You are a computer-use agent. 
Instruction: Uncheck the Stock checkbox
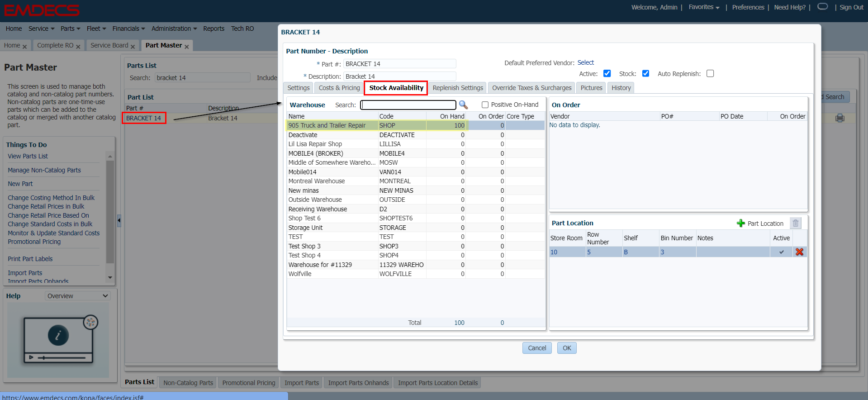(645, 74)
